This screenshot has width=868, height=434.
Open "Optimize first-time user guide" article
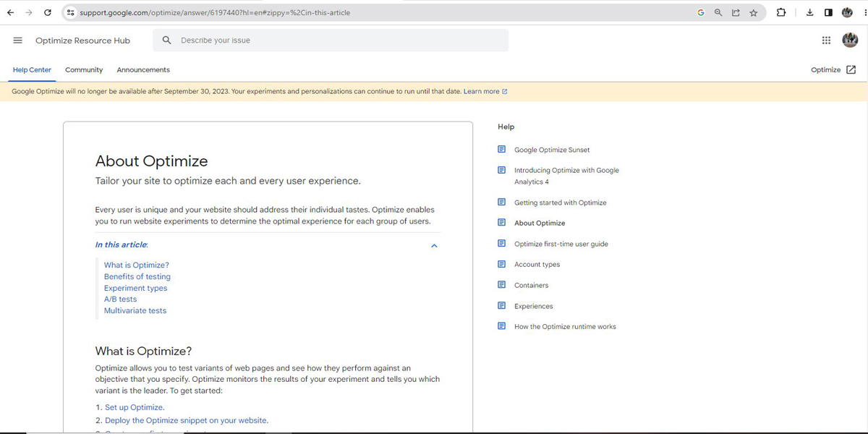(561, 244)
